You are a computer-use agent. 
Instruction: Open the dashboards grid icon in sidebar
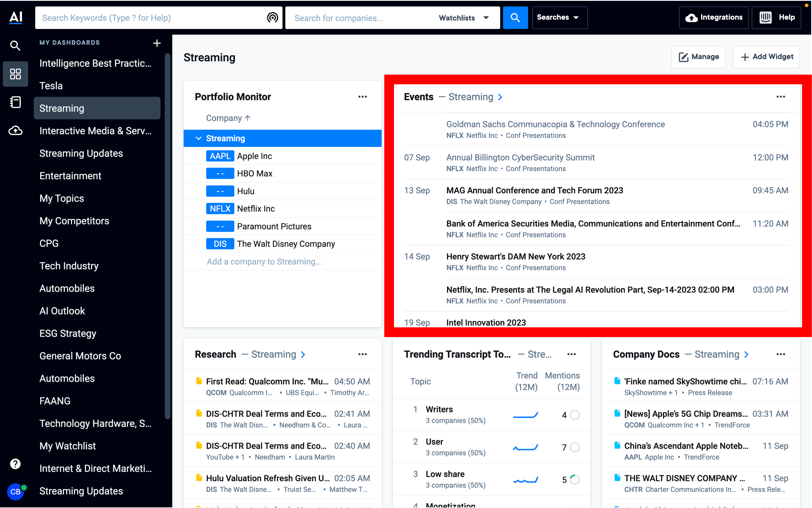pyautogui.click(x=15, y=74)
